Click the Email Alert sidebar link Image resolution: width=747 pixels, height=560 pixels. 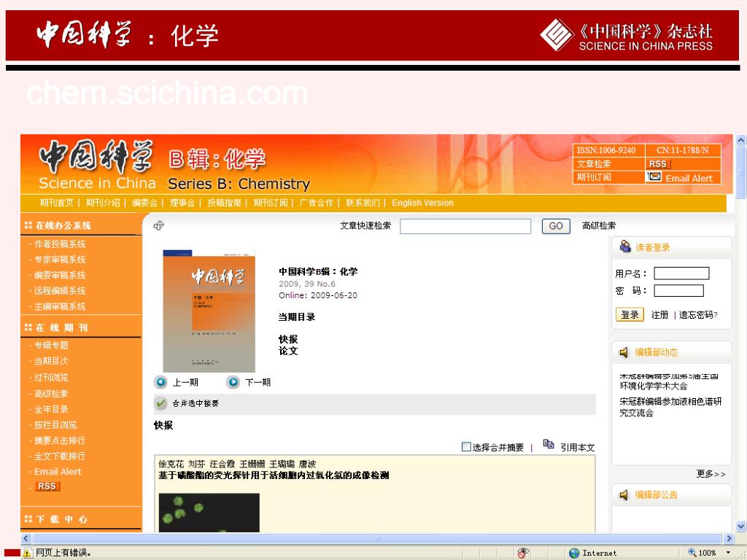pos(58,472)
